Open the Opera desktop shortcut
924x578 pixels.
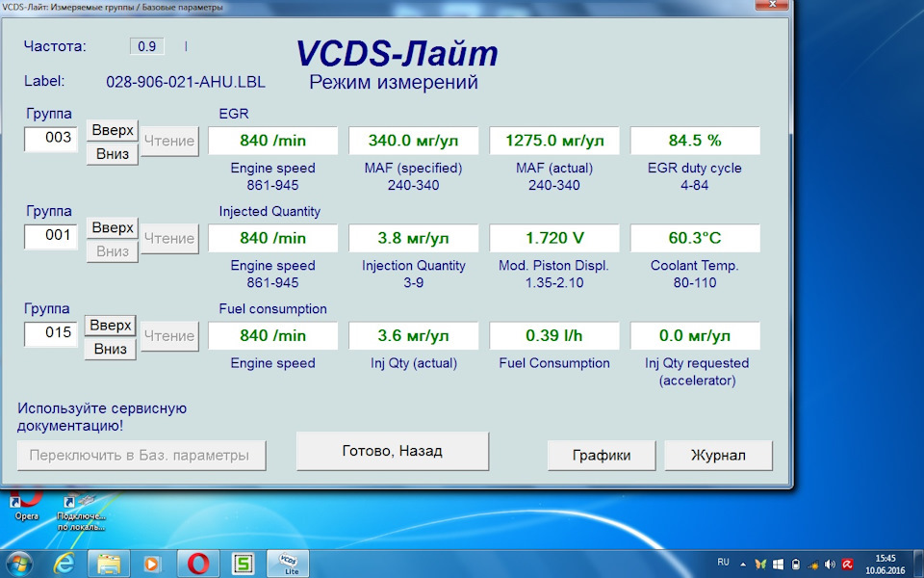click(x=26, y=504)
